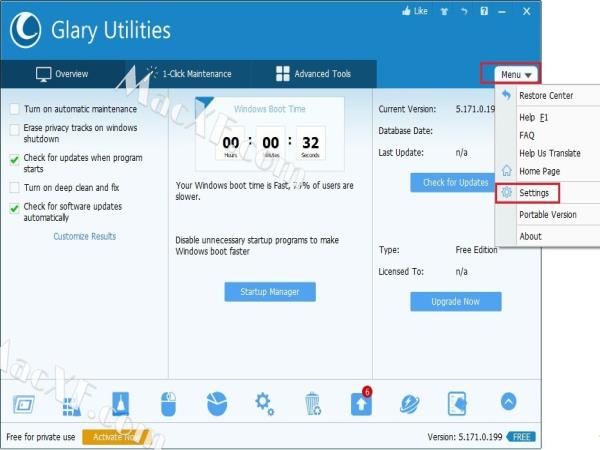The image size is (600, 450).
Task: Open Home Page menu entry
Action: [547, 171]
